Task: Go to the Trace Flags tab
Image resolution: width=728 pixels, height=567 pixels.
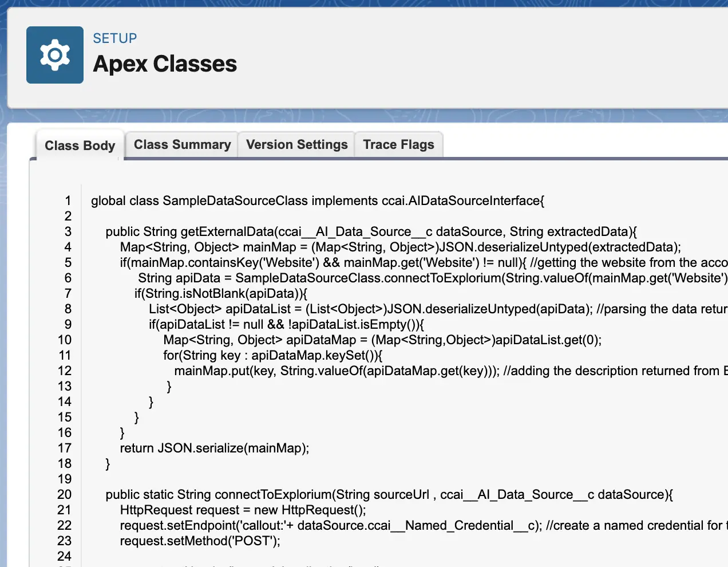Action: [398, 145]
